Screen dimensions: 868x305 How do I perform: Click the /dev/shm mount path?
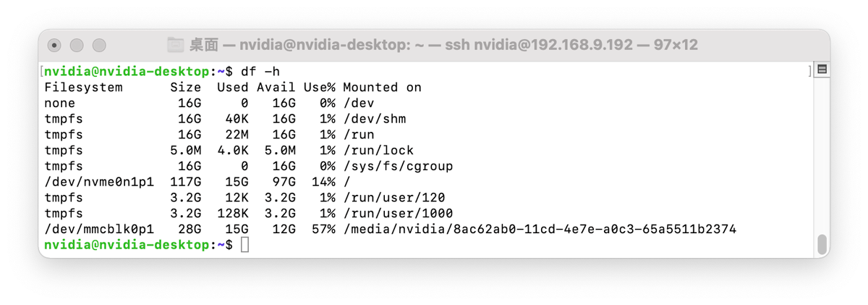[x=375, y=119]
